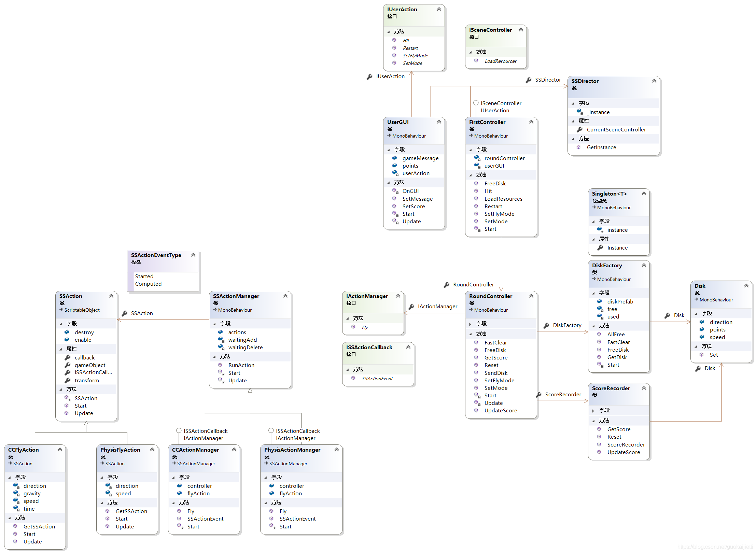756x553 pixels.
Task: Collapse the 方法 section in UserGUI
Action: (x=388, y=183)
